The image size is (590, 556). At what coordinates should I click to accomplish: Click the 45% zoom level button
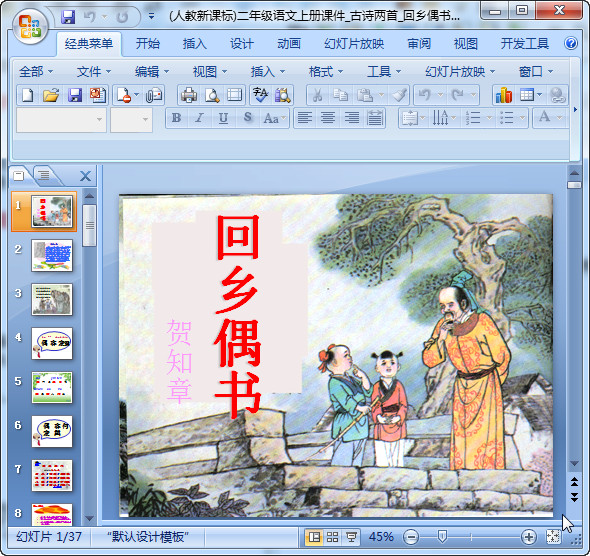tap(381, 537)
